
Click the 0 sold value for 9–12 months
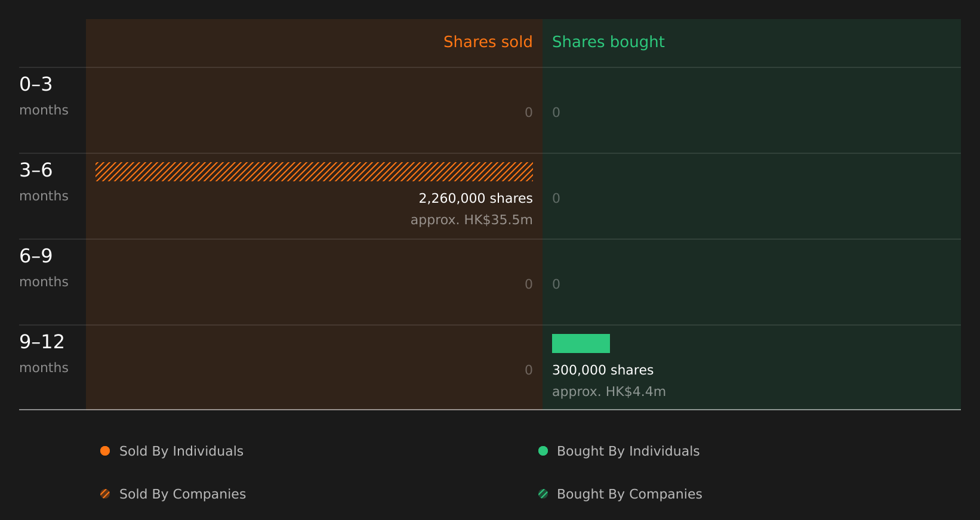point(529,370)
